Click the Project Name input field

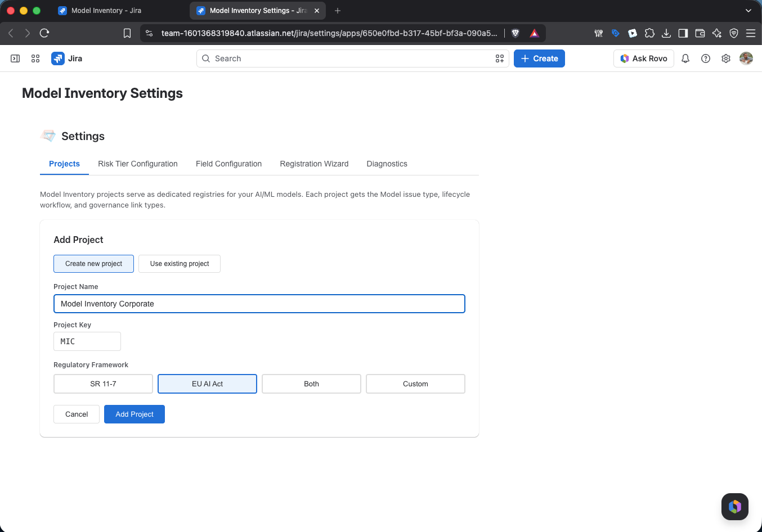pos(259,304)
